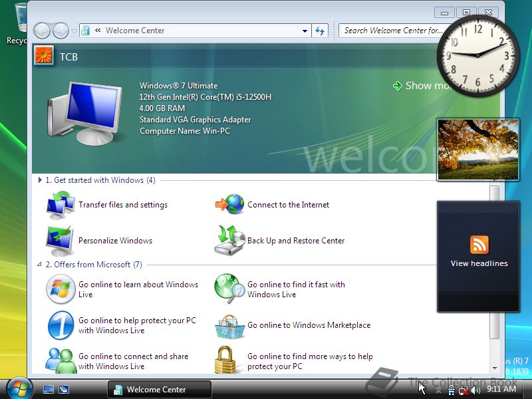The height and width of the screenshot is (399, 532).
Task: Click the 9:11 AM taskbar clock
Action: [501, 389]
